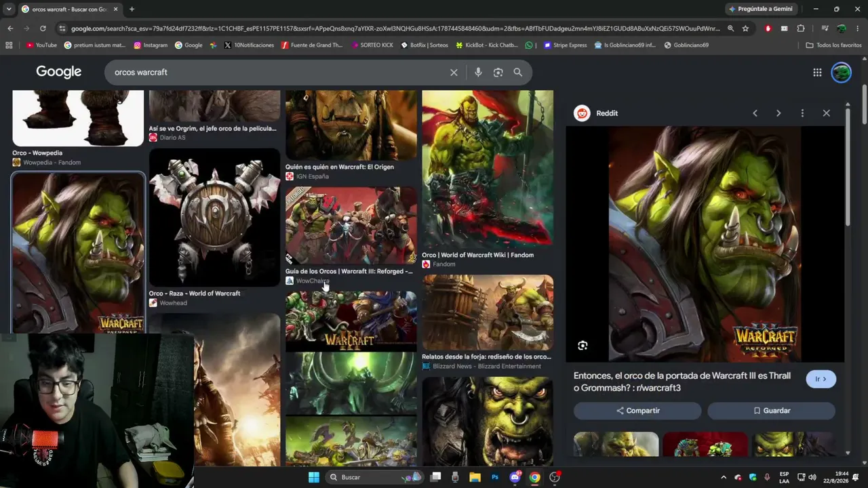Open a new browser tab
The image size is (868, 488).
point(132,9)
